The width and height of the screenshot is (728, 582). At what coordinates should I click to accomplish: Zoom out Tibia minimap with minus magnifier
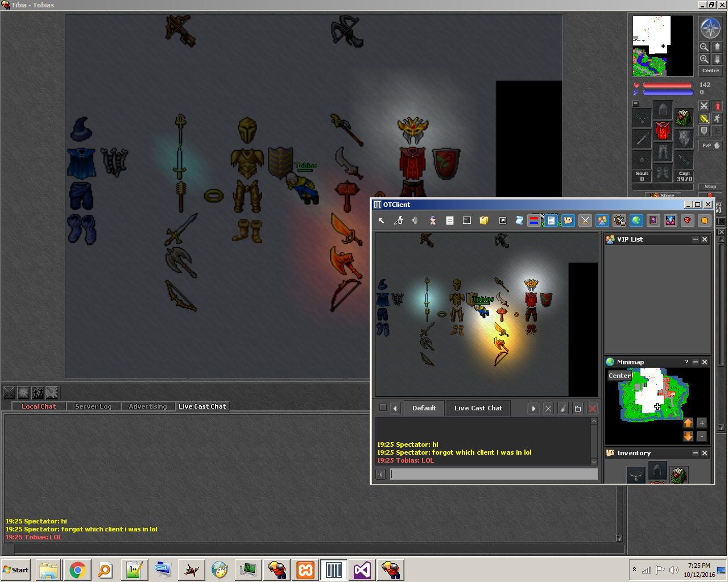(704, 47)
